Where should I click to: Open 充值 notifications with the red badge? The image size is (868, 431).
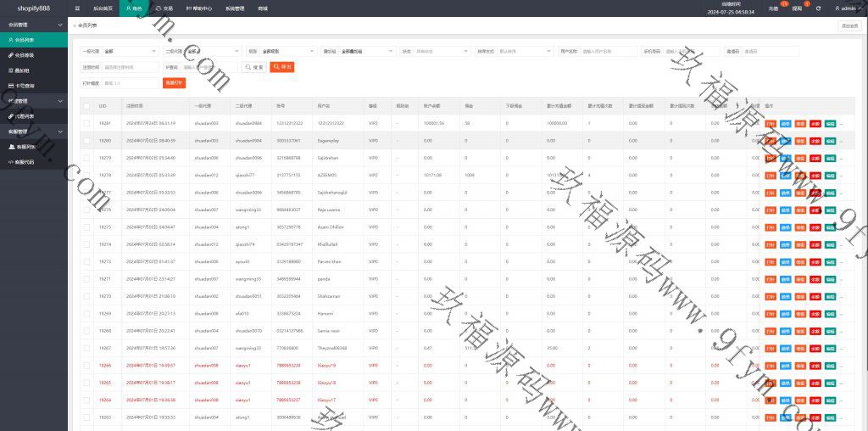click(x=772, y=8)
